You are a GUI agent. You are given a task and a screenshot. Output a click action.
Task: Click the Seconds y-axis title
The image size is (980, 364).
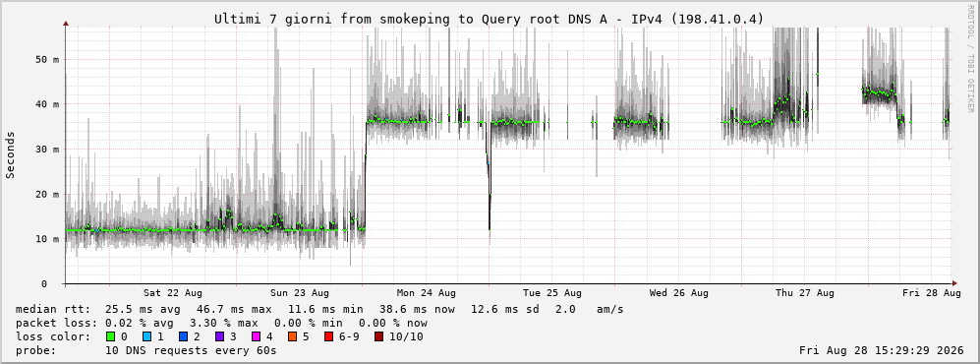click(11, 154)
